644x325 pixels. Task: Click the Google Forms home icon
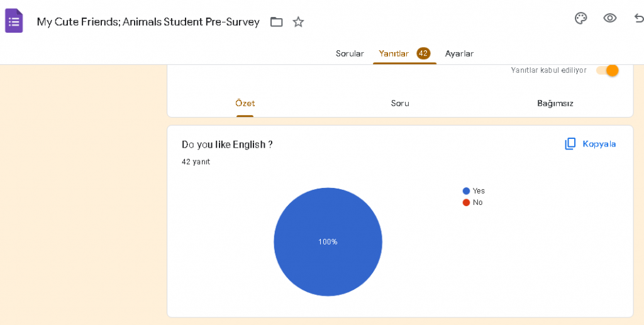point(14,21)
